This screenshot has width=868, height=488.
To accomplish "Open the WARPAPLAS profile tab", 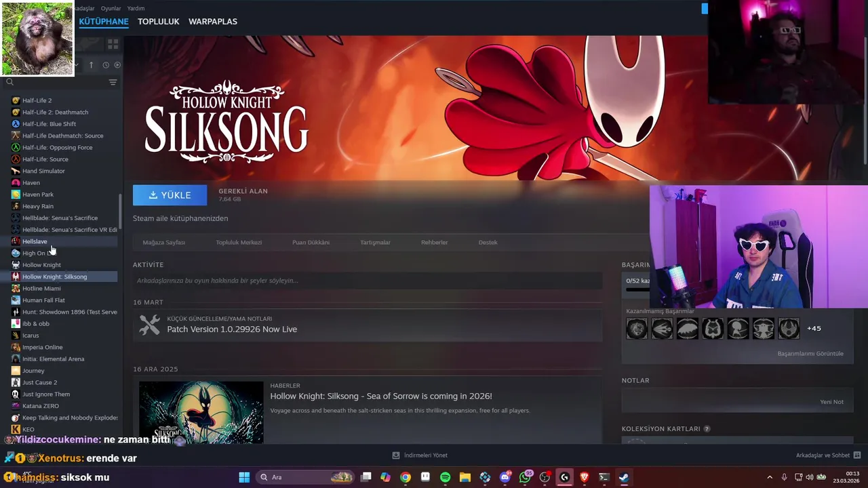I will click(213, 22).
